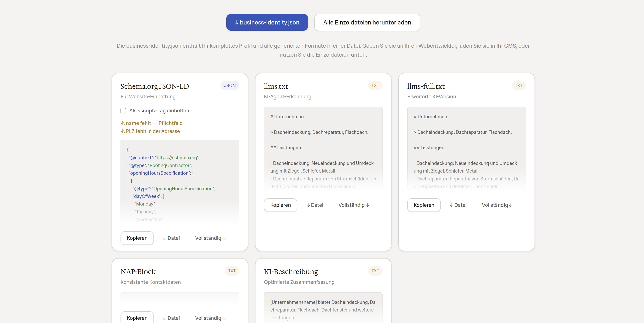Click the TXT badge on the llms.txt card
Image resolution: width=644 pixels, height=323 pixels.
pos(375,85)
